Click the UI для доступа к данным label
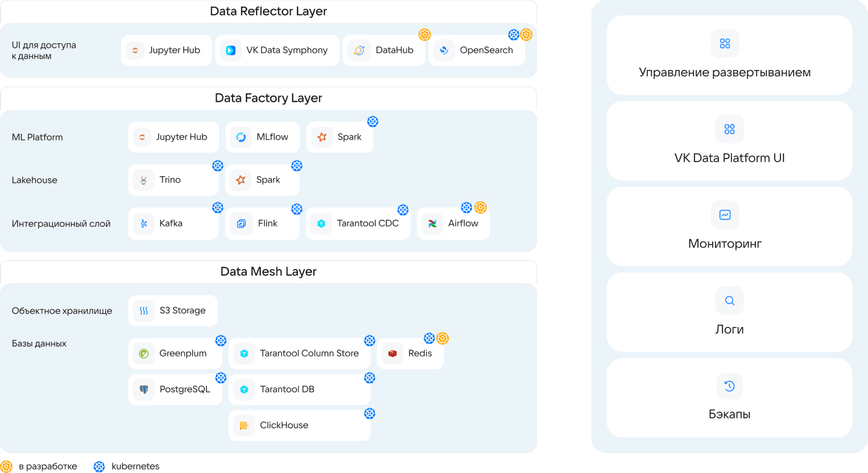The width and height of the screenshot is (868, 473). [44, 51]
